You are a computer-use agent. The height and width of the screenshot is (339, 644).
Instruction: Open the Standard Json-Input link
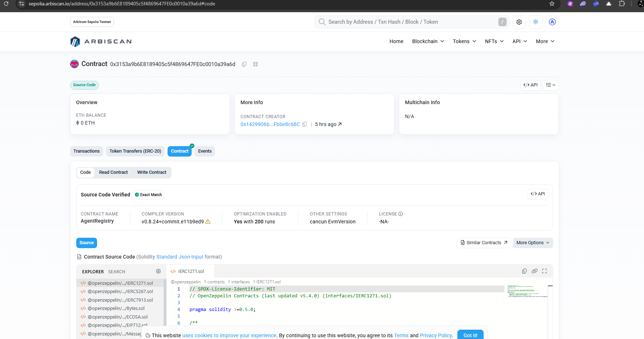180,257
